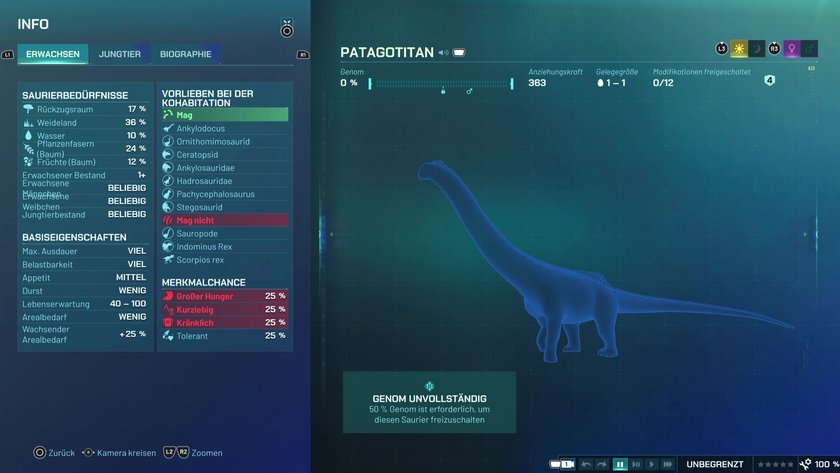
Task: Click the Ankylosauridae dinosaur icon
Action: (x=168, y=168)
